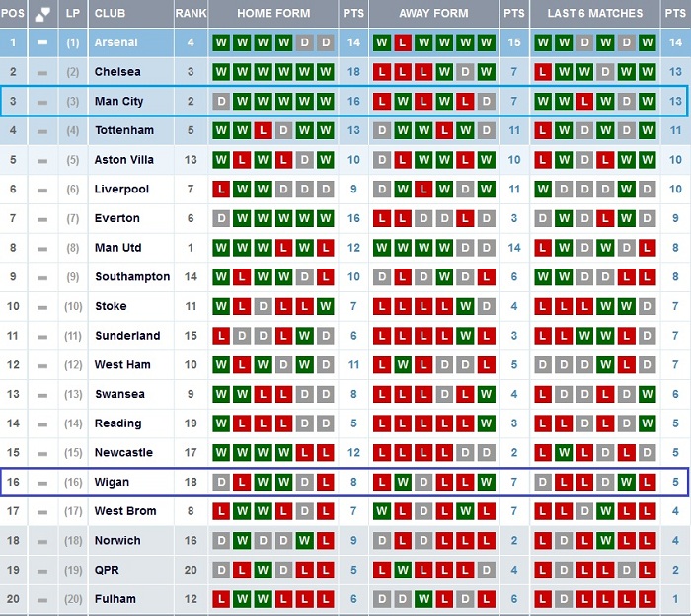Open the Chelsea club link
This screenshot has width=691, height=616.
tap(117, 72)
